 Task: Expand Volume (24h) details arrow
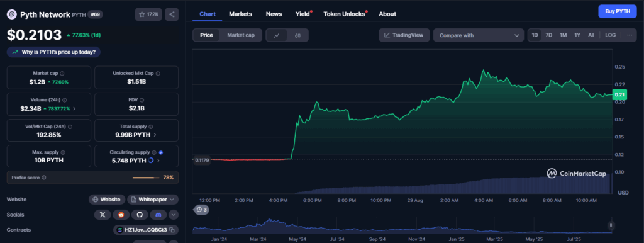pos(74,109)
